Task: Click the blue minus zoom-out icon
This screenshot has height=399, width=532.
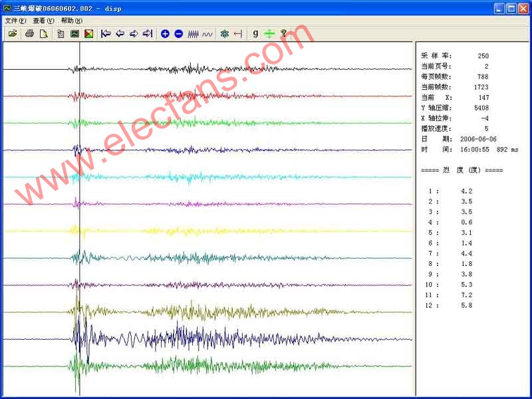Action: tap(178, 33)
